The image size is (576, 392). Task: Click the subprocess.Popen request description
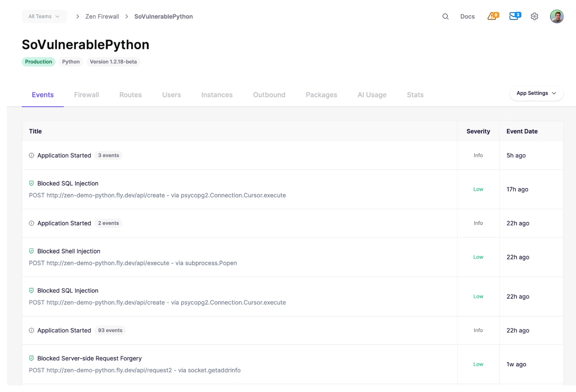(x=133, y=263)
